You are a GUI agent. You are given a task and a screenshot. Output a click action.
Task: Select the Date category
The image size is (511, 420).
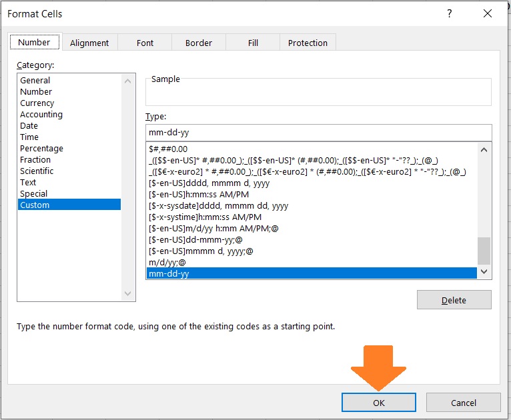pos(29,126)
